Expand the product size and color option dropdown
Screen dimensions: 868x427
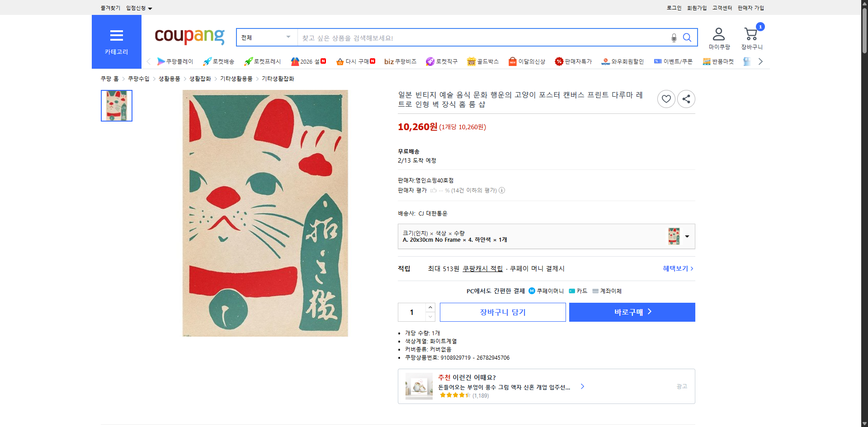coord(687,236)
